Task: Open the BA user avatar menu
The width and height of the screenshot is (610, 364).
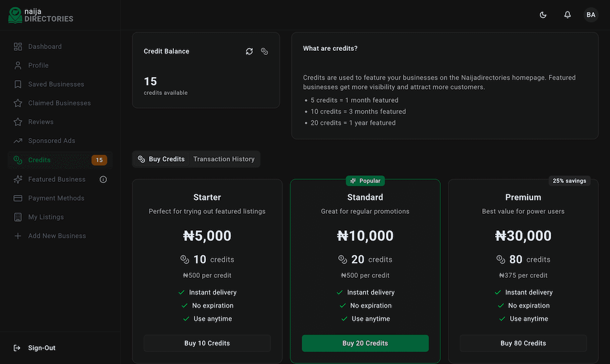Action: click(x=591, y=15)
